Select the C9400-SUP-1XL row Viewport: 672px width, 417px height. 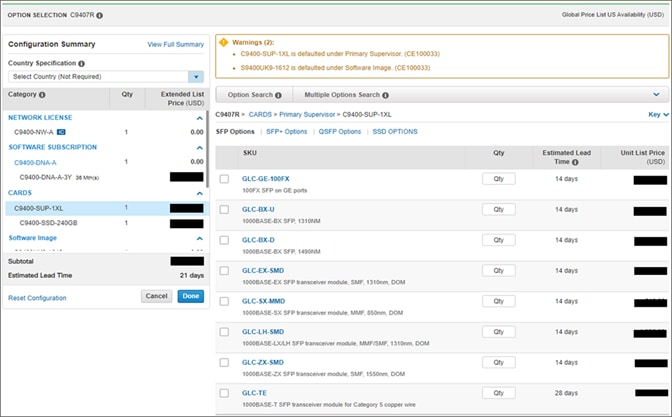pos(106,208)
